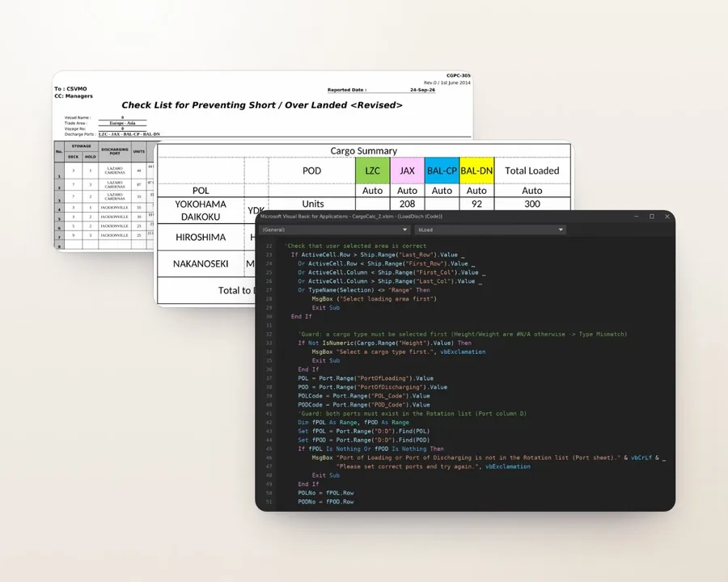The image size is (728, 582).
Task: Select the Auto cell under BAL-DN
Action: pyautogui.click(x=476, y=190)
